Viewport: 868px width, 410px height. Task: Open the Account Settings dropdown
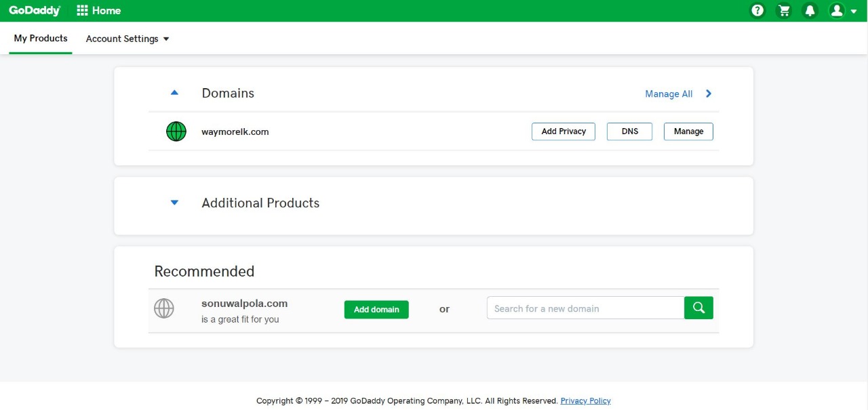coord(127,39)
